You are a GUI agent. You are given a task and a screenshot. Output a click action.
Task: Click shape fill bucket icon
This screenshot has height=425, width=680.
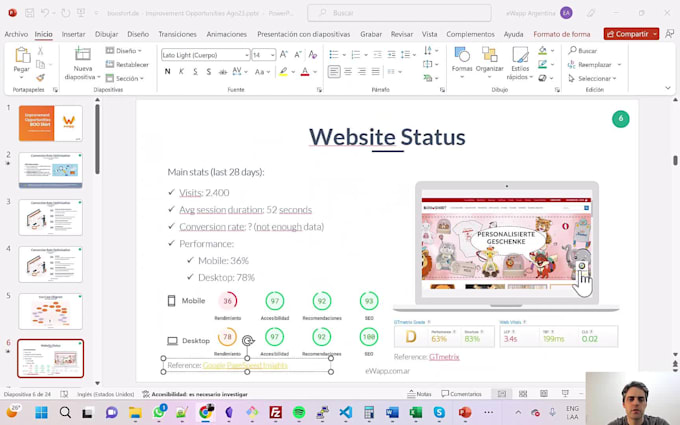pos(543,51)
